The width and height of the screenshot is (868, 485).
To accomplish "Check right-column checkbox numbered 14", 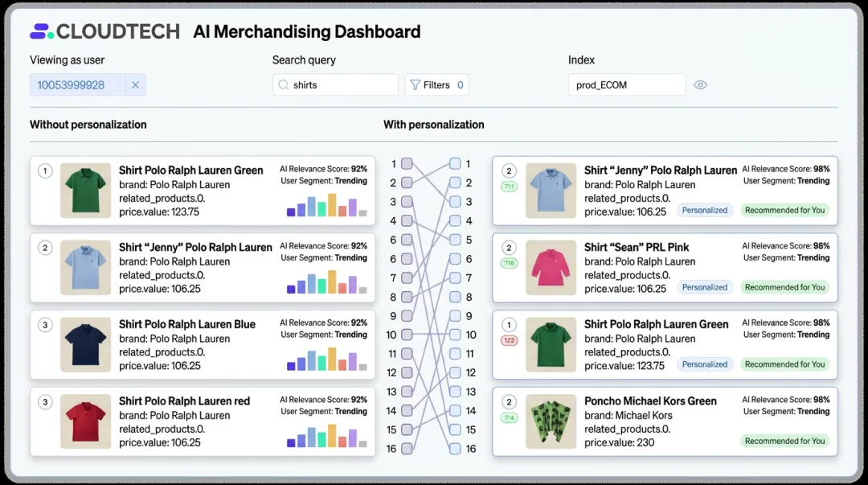I will coord(455,411).
